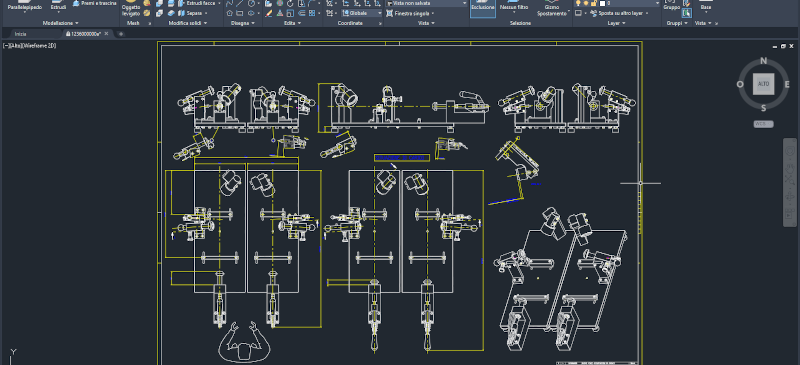The image size is (800, 365).
Task: Open Mesh panel dialog launcher arrow
Action: pos(149,23)
